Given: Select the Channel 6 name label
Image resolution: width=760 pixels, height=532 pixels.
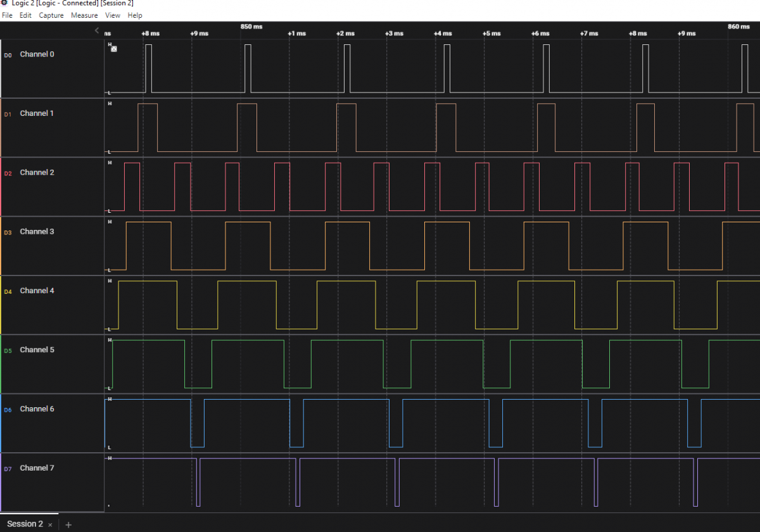Looking at the screenshot, I should click(x=37, y=409).
